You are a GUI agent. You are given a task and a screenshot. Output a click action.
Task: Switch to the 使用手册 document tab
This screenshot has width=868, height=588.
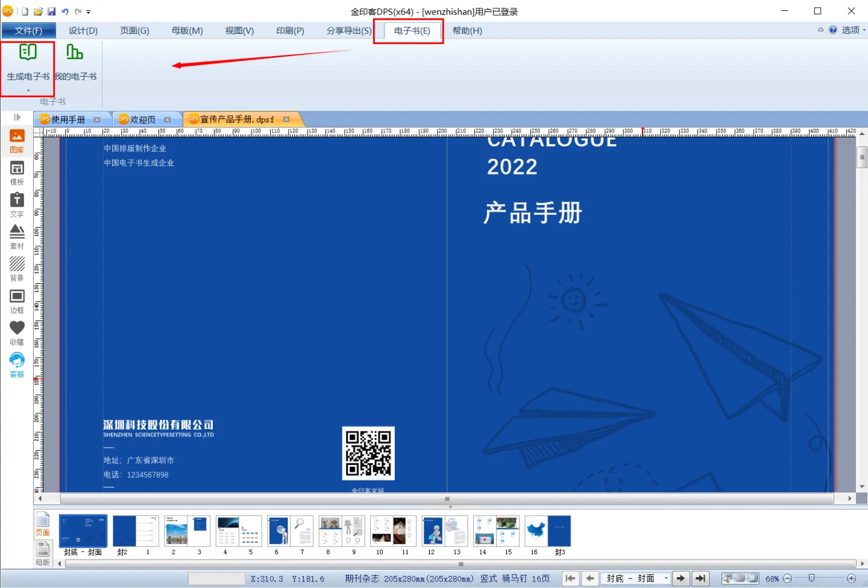coord(68,119)
